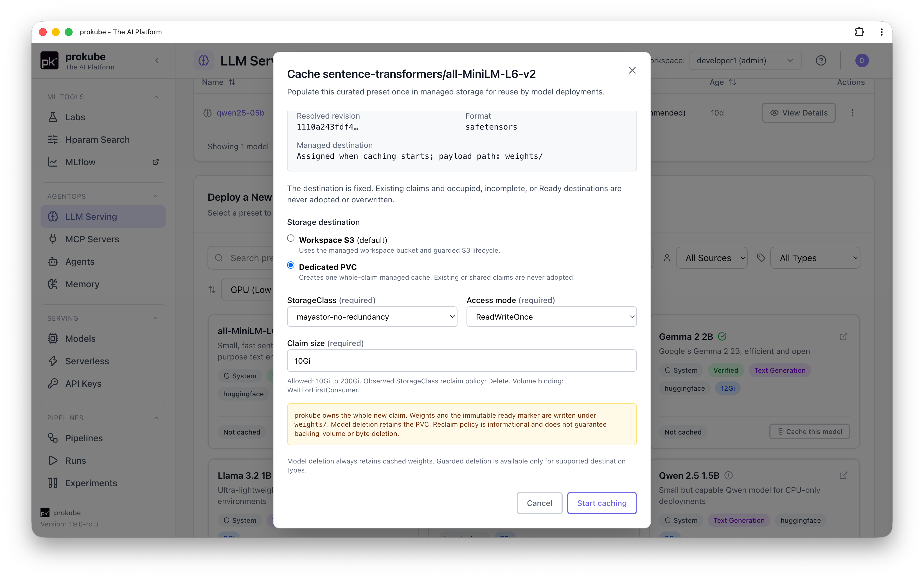Select Dedicated PVC storage destination
924x579 pixels.
pos(291,265)
